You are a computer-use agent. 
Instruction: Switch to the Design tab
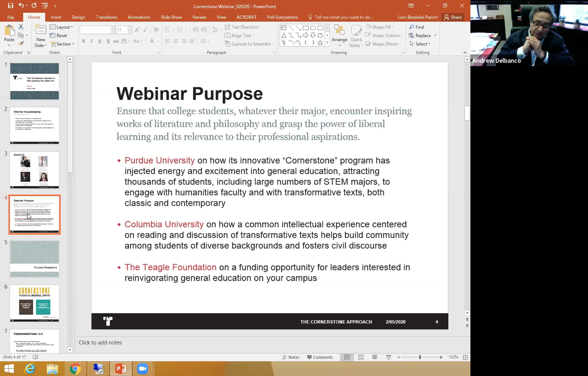[x=78, y=17]
